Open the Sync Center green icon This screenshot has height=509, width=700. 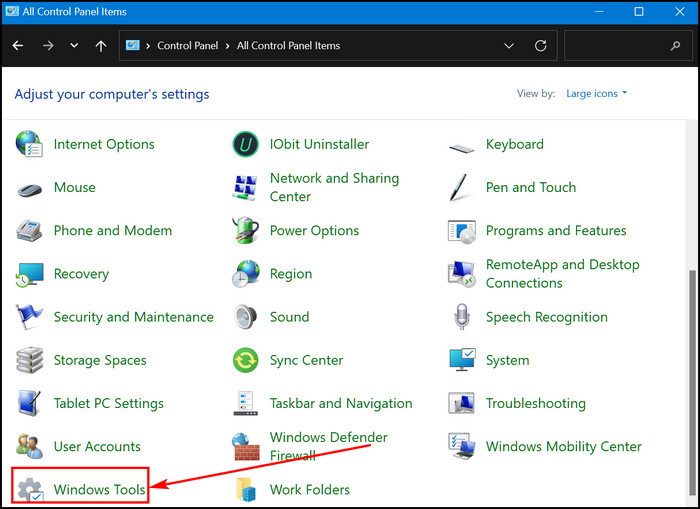[246, 360]
